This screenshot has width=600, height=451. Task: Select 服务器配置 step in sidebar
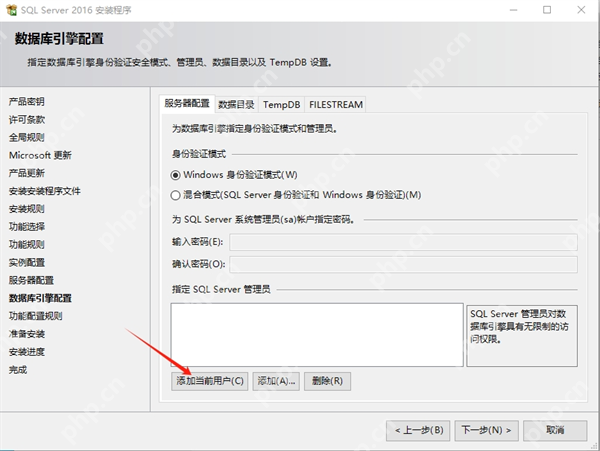(x=31, y=280)
